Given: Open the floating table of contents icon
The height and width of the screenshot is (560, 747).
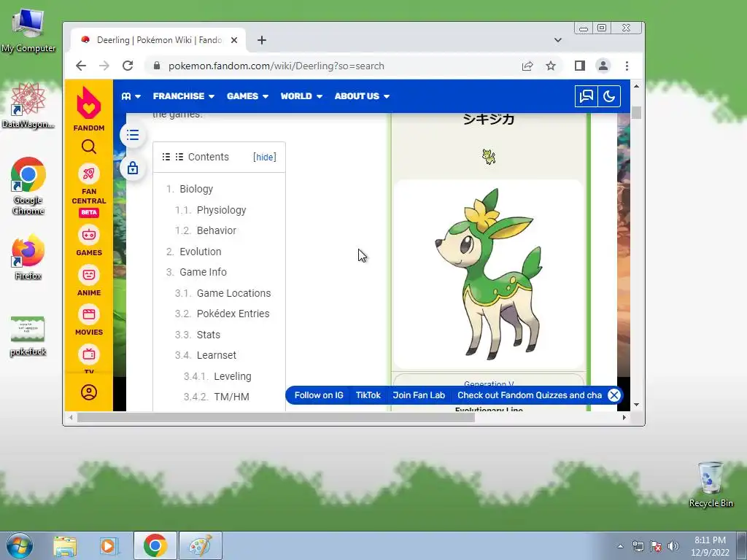Looking at the screenshot, I should (x=133, y=135).
